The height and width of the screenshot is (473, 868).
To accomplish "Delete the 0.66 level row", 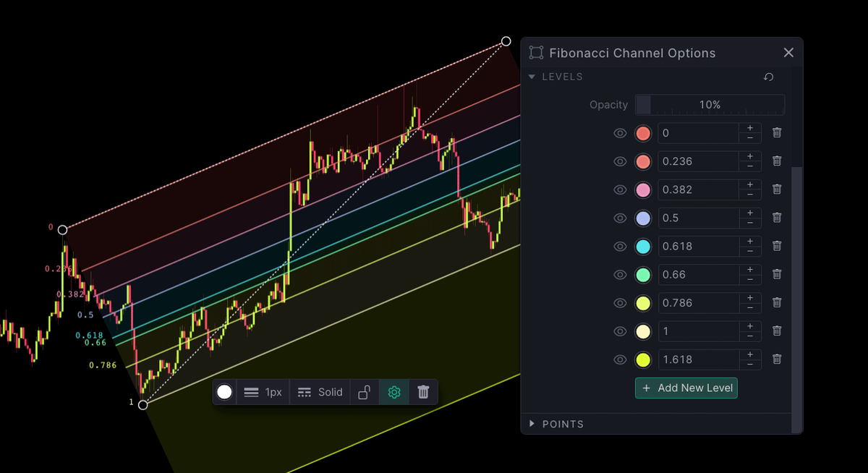I will click(777, 274).
